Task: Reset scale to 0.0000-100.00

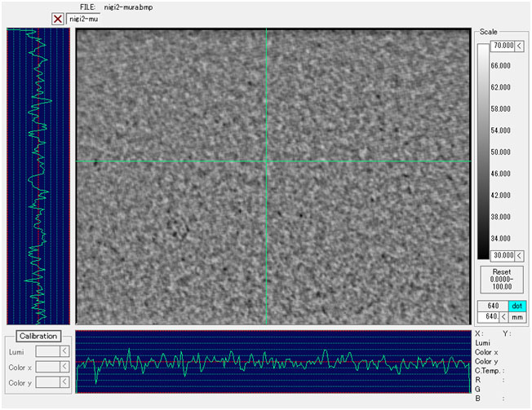Action: 501,277
